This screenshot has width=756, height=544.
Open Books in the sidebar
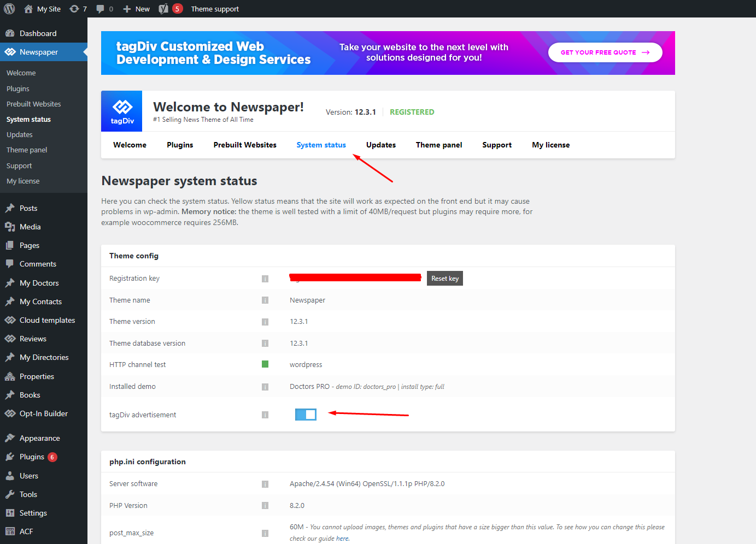[44, 395]
